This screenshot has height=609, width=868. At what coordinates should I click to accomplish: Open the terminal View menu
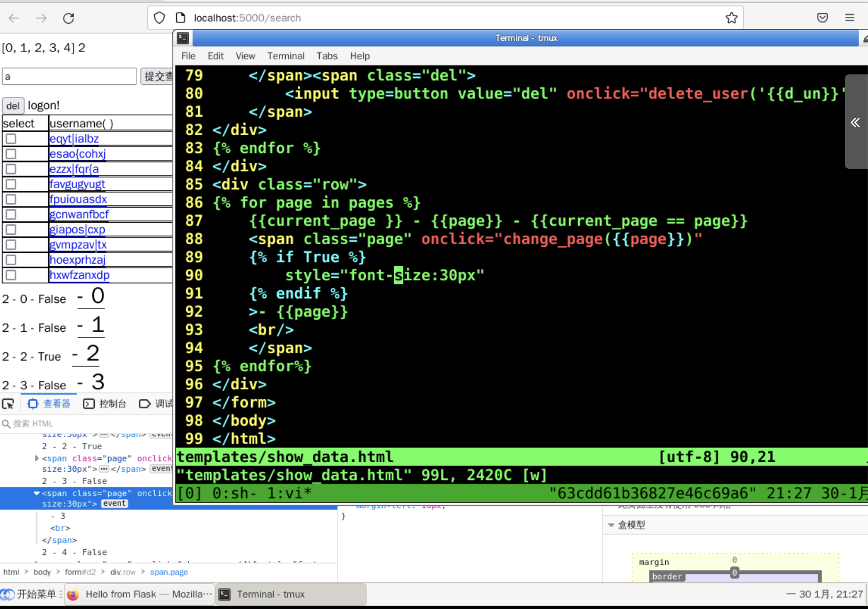click(245, 56)
